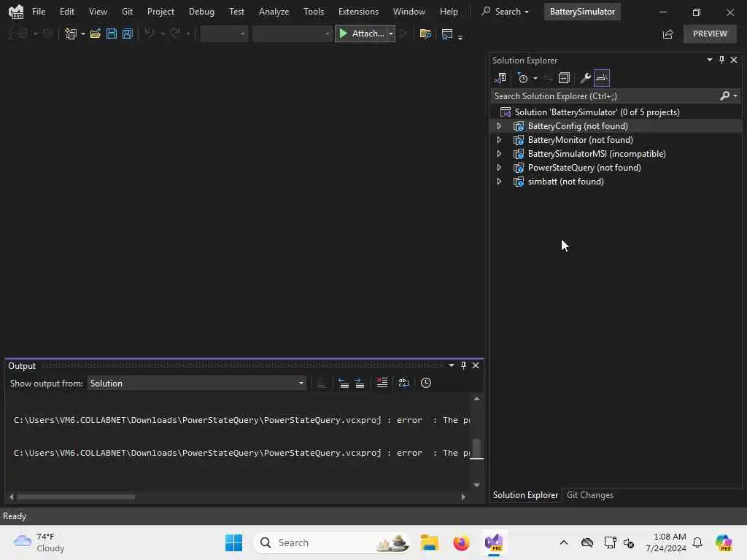This screenshot has height=560, width=747.
Task: Open Properties wrench icon in Solution Explorer
Action: coord(586,78)
